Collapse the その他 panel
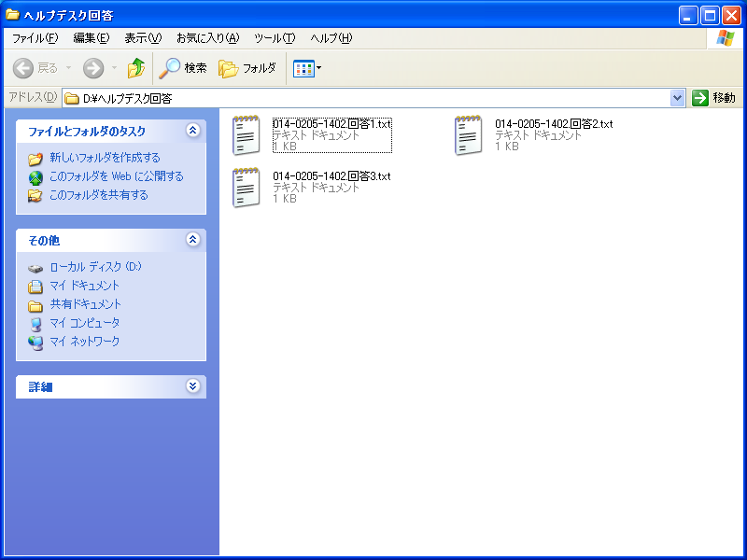The height and width of the screenshot is (560, 747). point(192,240)
